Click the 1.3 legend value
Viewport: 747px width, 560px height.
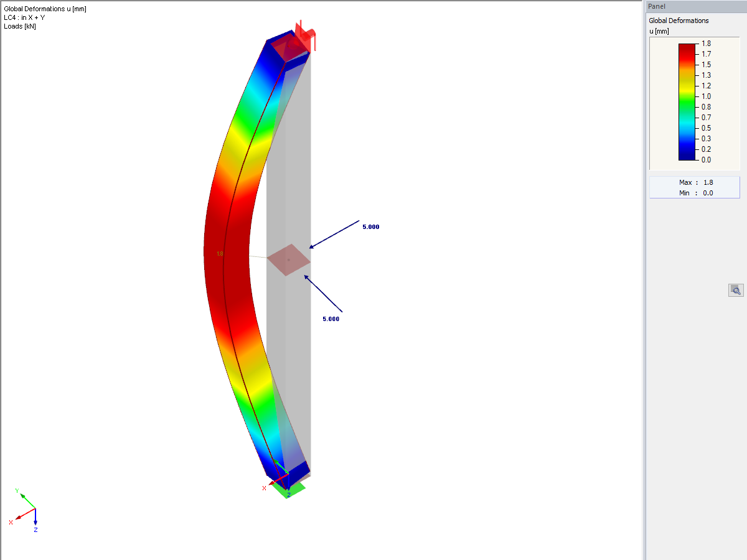click(x=706, y=75)
